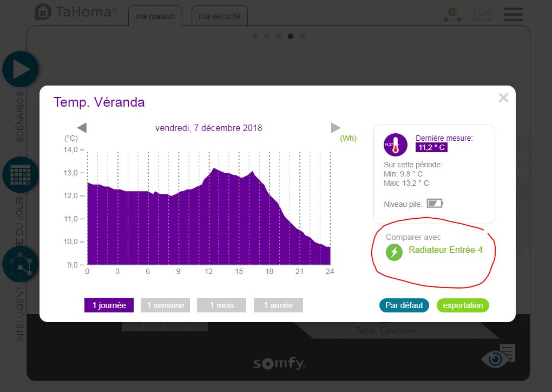Click the thermometer sensor icon
Viewport: 552px width, 392px height.
[x=395, y=145]
